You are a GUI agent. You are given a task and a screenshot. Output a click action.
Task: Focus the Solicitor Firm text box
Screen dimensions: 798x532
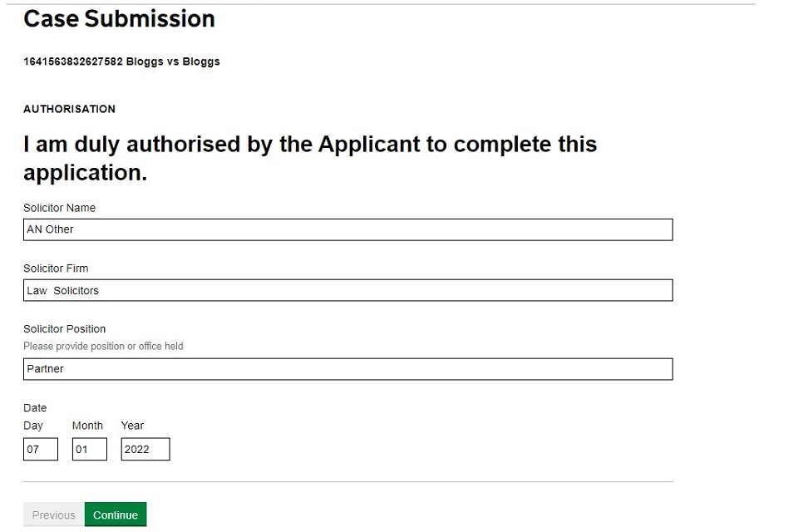click(x=347, y=290)
